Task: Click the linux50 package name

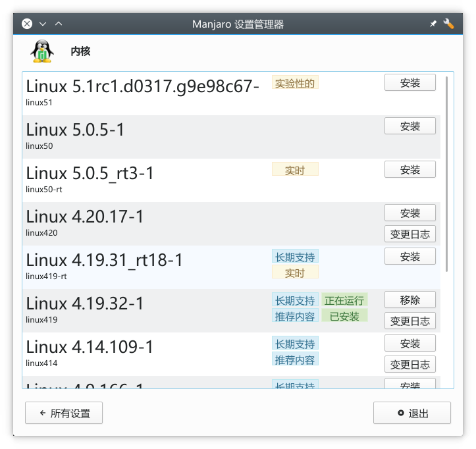Action: 39,146
